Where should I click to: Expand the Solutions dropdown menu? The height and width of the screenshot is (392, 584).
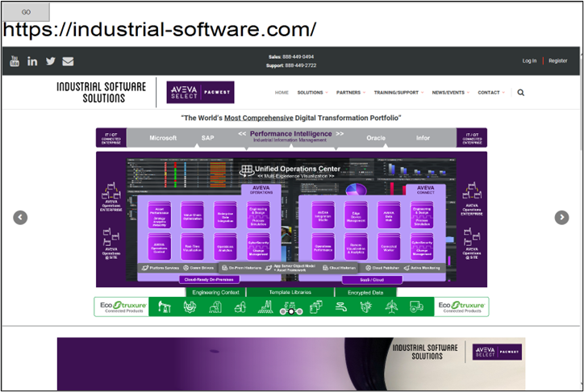[312, 92]
